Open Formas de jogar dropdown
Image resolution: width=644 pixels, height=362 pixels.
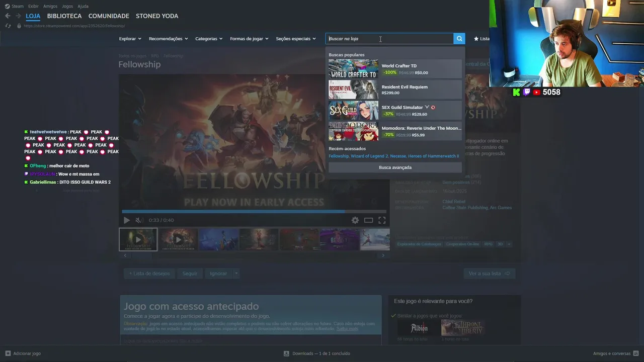pos(249,39)
